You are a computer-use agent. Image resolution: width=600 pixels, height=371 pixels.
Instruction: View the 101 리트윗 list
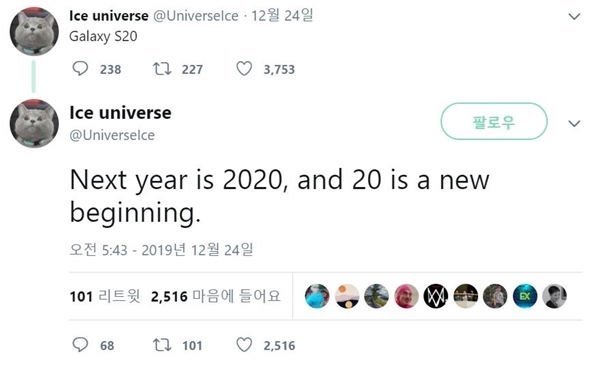point(105,296)
